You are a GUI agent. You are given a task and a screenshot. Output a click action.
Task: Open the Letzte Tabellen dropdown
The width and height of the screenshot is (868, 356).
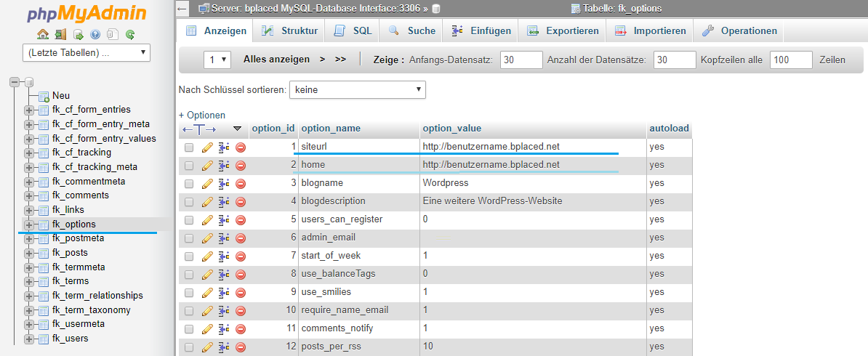tap(87, 53)
